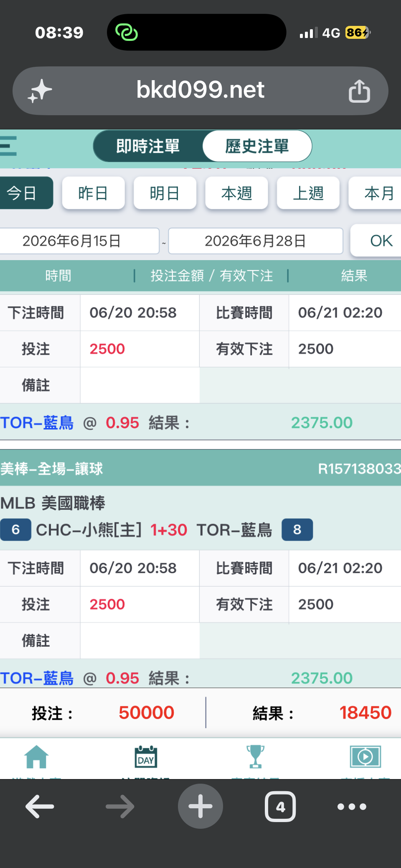
Task: Select the 今日 filter
Action: point(26,193)
